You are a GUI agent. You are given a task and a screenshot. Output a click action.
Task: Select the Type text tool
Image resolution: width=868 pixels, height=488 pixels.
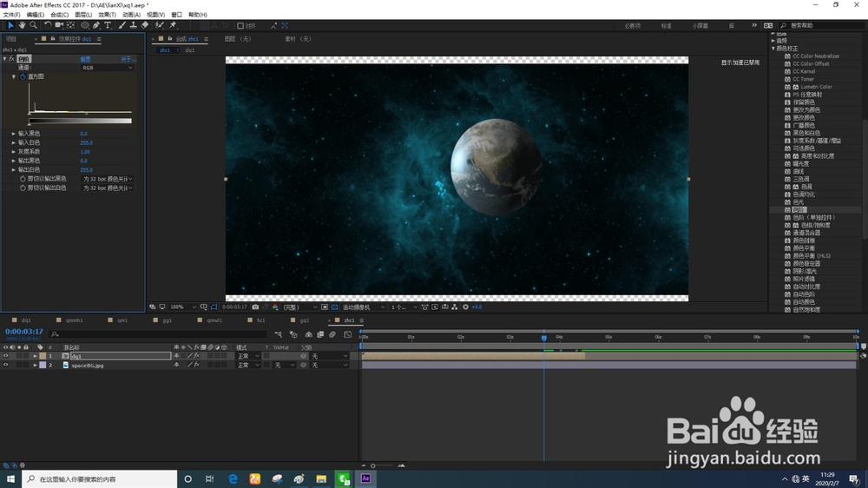pos(108,25)
